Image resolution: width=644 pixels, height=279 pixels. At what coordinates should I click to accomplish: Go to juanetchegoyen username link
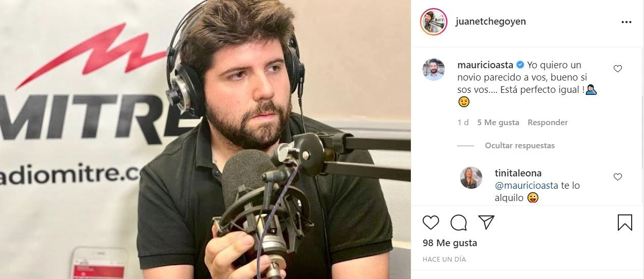click(x=490, y=22)
